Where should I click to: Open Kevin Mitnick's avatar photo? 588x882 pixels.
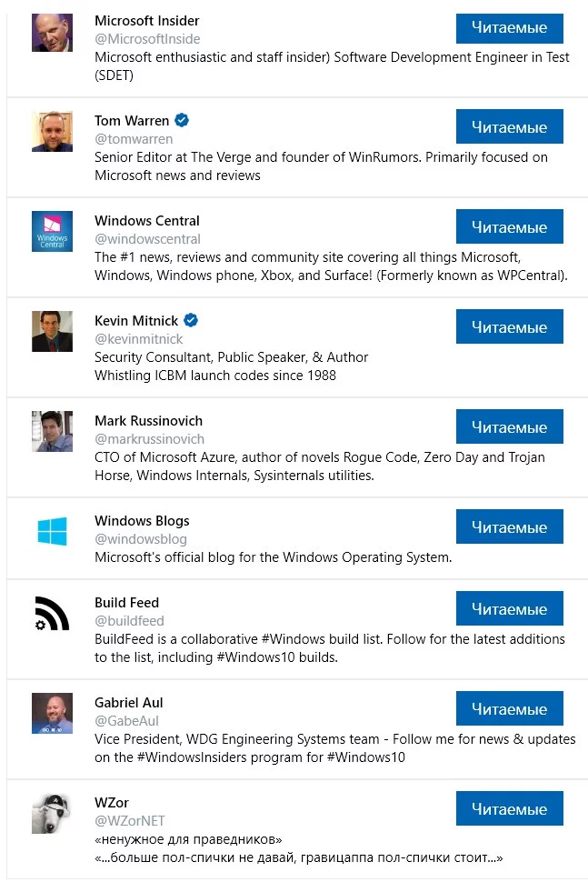(x=52, y=332)
